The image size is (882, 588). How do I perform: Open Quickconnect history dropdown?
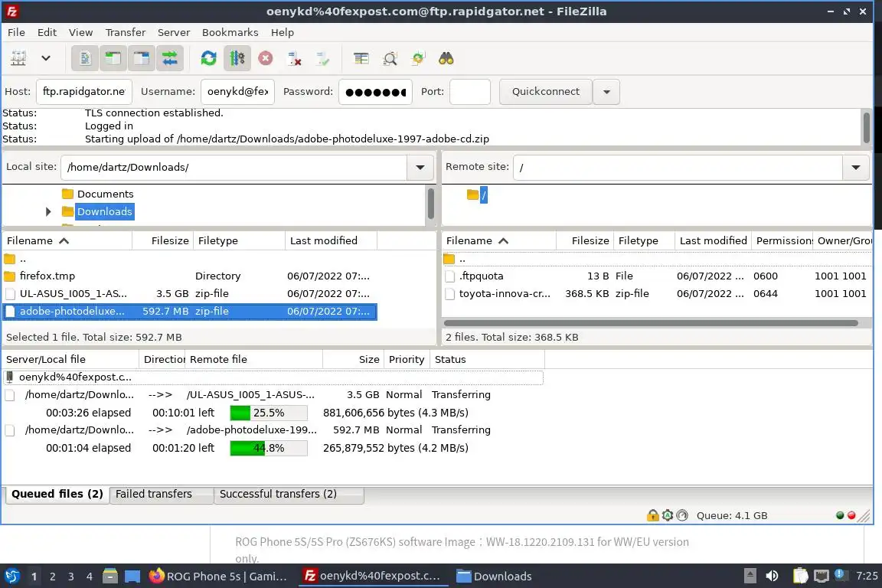pos(606,92)
